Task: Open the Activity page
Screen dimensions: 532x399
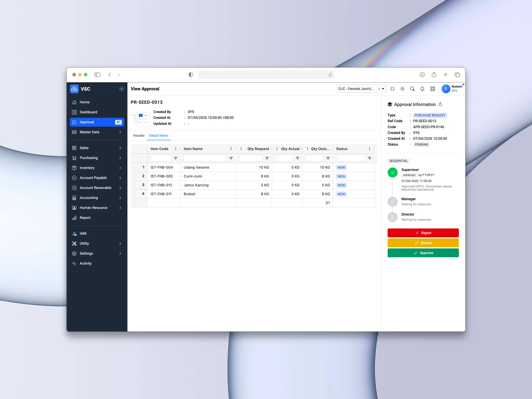Action: pyautogui.click(x=97, y=264)
